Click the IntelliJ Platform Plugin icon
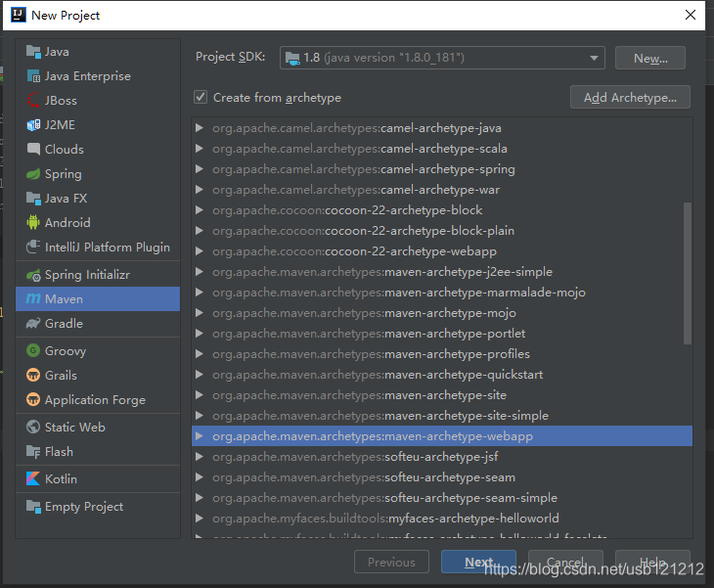The width and height of the screenshot is (714, 588). point(33,247)
